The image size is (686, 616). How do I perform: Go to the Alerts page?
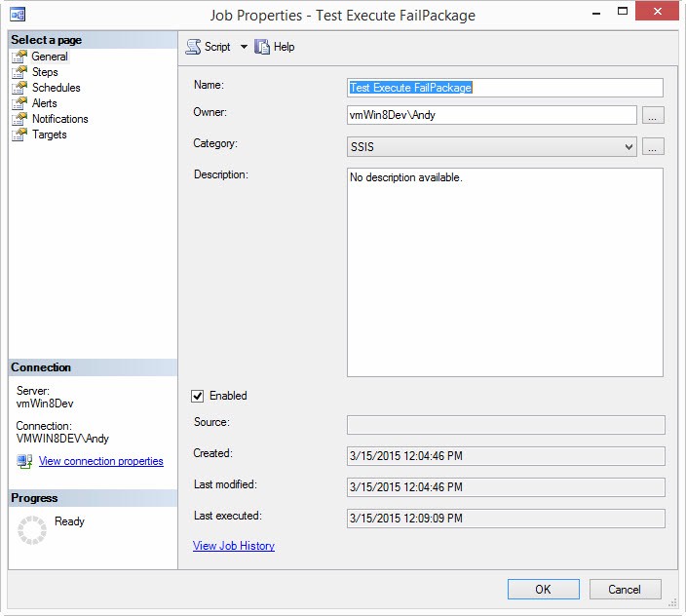[x=44, y=103]
